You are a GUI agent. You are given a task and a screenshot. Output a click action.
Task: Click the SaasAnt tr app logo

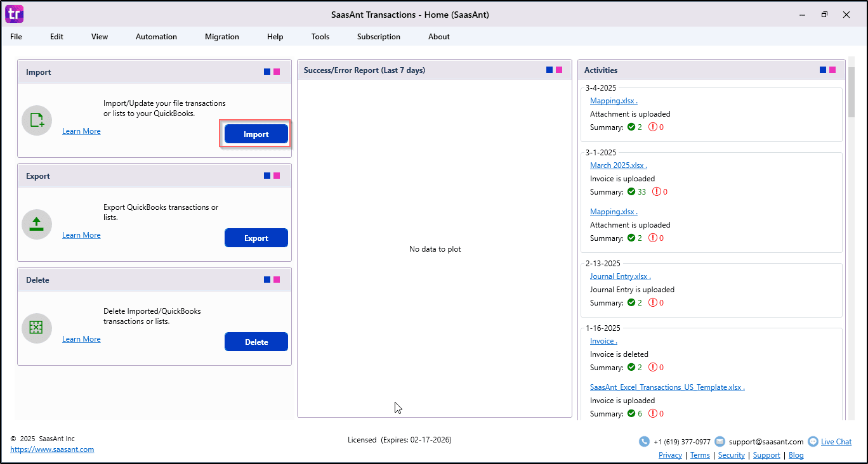pyautogui.click(x=14, y=14)
